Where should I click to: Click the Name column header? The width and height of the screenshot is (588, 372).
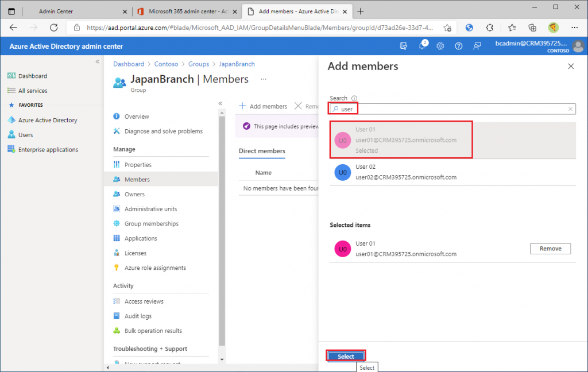[263, 173]
